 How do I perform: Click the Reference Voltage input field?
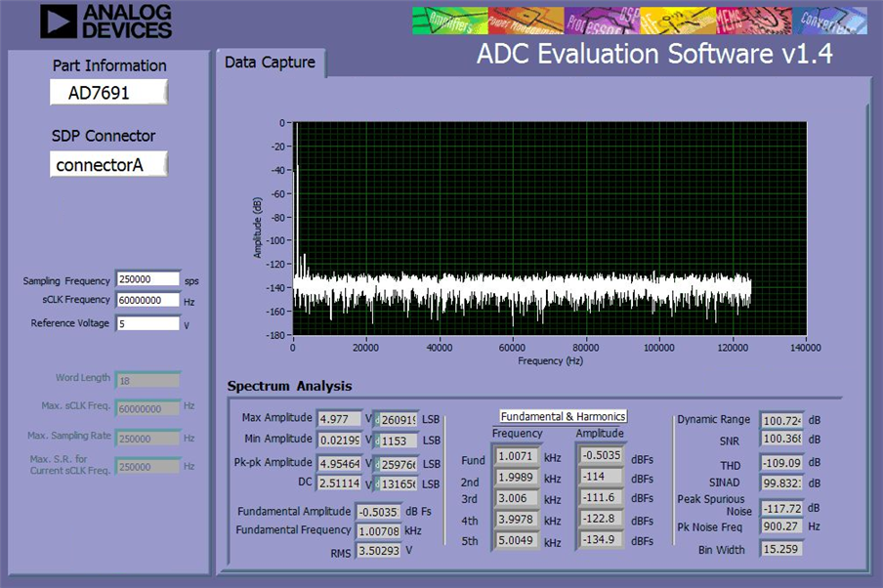(148, 324)
